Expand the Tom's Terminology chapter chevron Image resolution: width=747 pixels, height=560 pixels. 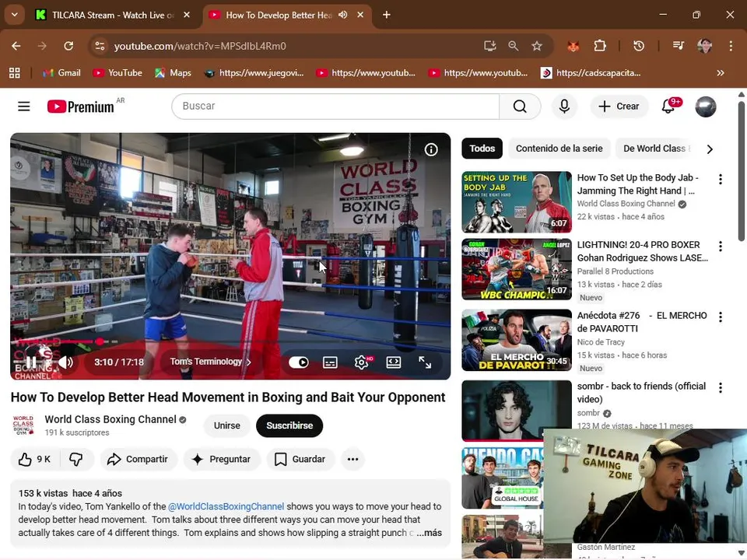pyautogui.click(x=248, y=362)
